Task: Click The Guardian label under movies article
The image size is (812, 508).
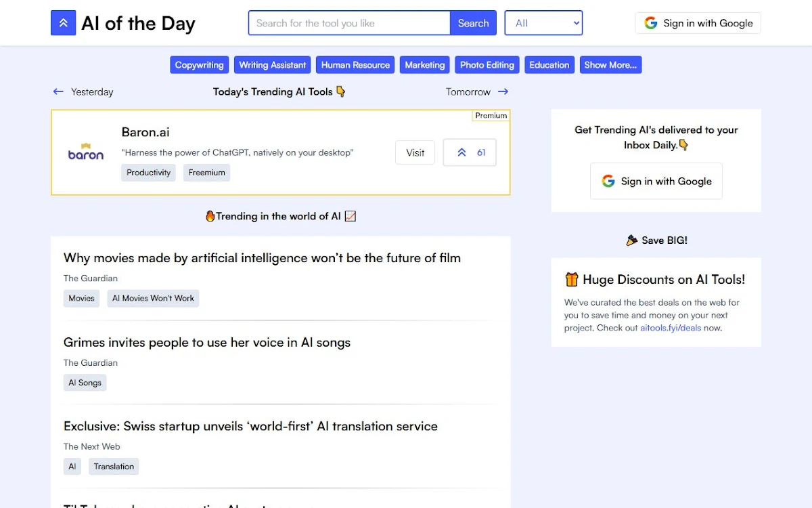Action: click(x=91, y=278)
